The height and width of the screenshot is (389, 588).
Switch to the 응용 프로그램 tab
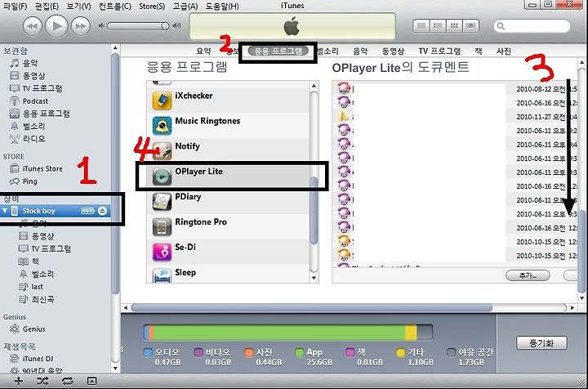point(278,51)
